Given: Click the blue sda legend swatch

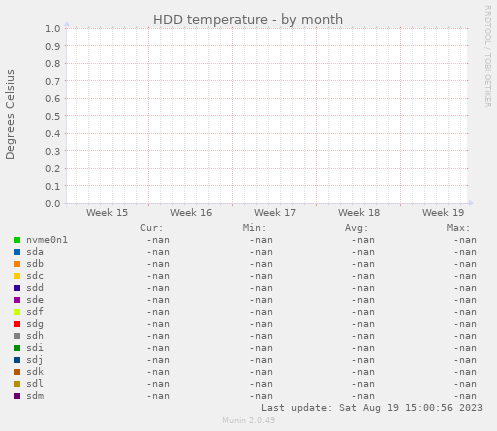Looking at the screenshot, I should click(17, 252).
